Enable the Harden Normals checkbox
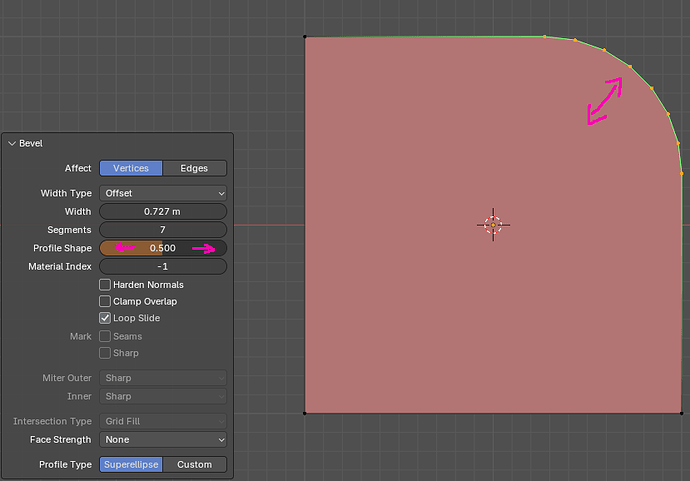The width and height of the screenshot is (690, 481). point(105,285)
